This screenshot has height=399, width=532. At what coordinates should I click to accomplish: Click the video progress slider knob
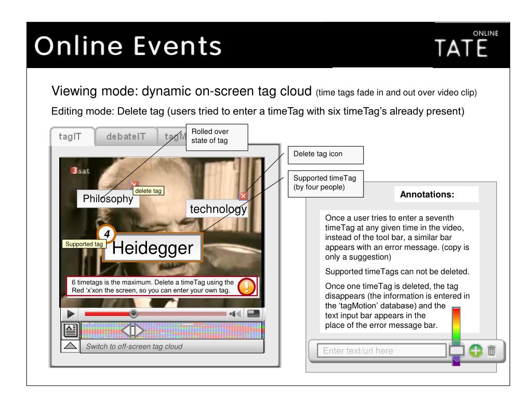tap(134, 314)
